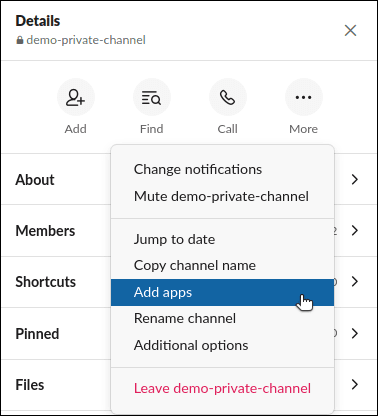Click the More options ellipsis icon
Viewport: 378px width, 416px height.
click(304, 97)
